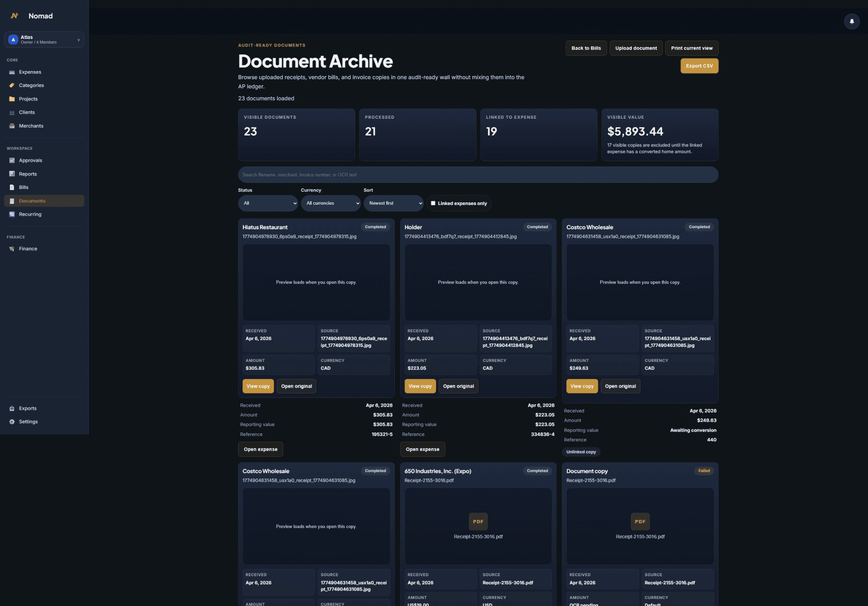This screenshot has width=868, height=606.
Task: Click the document search field
Action: 478,175
